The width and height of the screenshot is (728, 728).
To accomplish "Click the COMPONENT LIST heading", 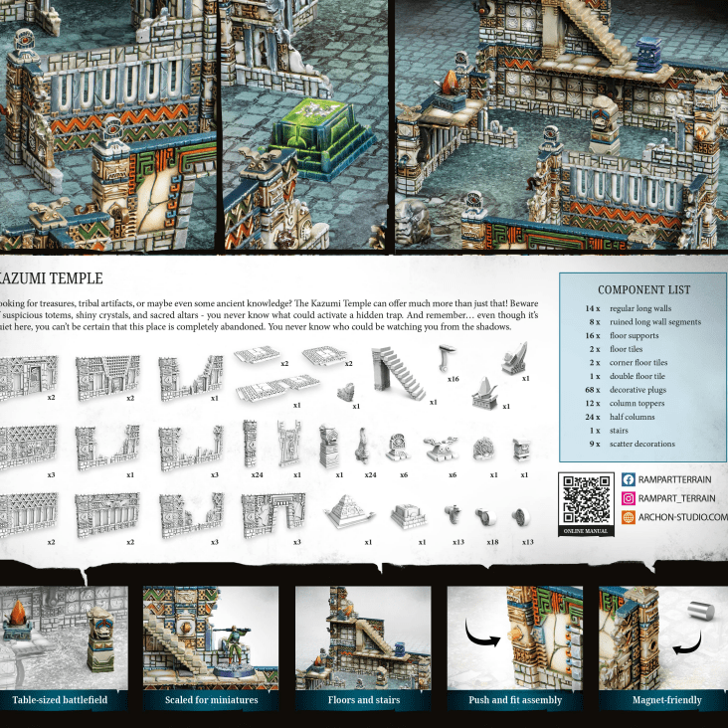I will (x=643, y=289).
